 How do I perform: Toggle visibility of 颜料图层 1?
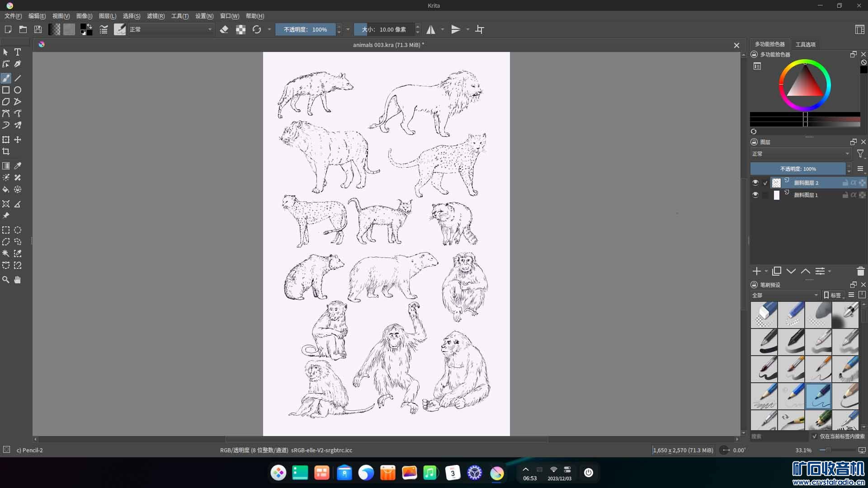(x=755, y=195)
